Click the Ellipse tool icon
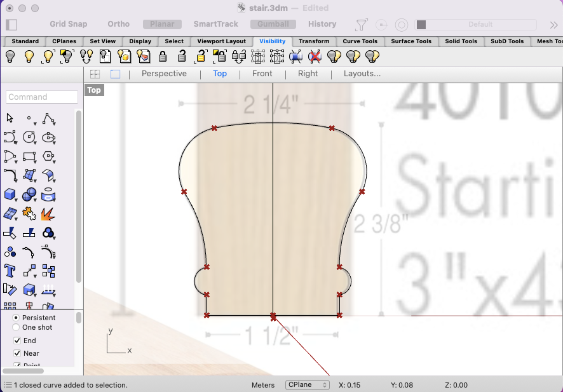Screen dimensions: 563x392 (x=48, y=137)
